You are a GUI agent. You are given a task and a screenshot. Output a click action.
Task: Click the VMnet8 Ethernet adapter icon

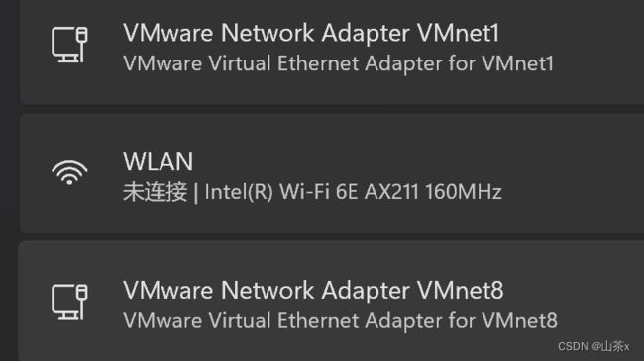click(69, 301)
